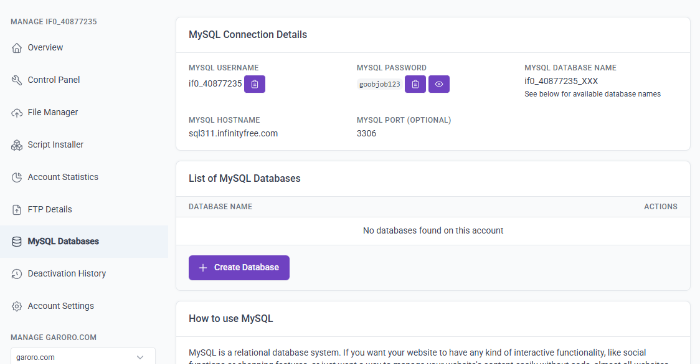Click the MANAGE IF0_40877235 sidebar label

(x=54, y=21)
